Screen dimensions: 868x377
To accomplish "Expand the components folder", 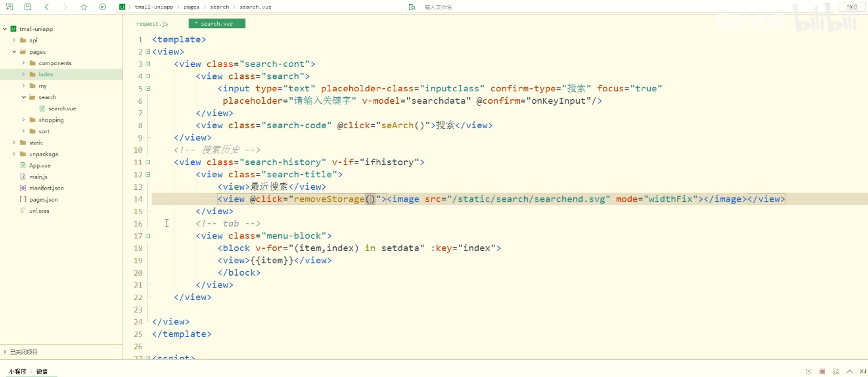I will [x=24, y=63].
